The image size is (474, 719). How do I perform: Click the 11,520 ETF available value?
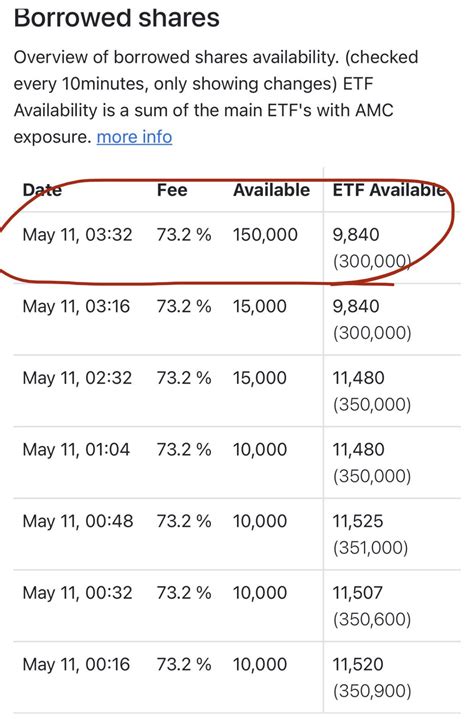(x=358, y=664)
